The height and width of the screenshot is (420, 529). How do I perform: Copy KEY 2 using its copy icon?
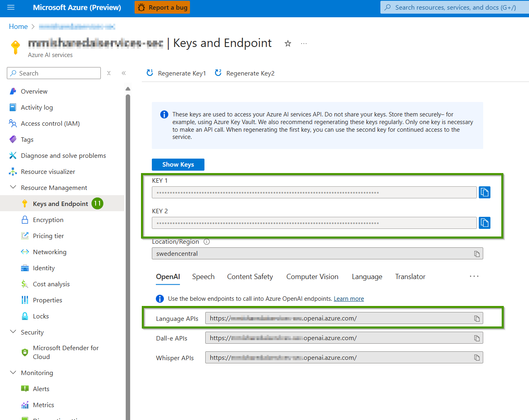pyautogui.click(x=484, y=223)
